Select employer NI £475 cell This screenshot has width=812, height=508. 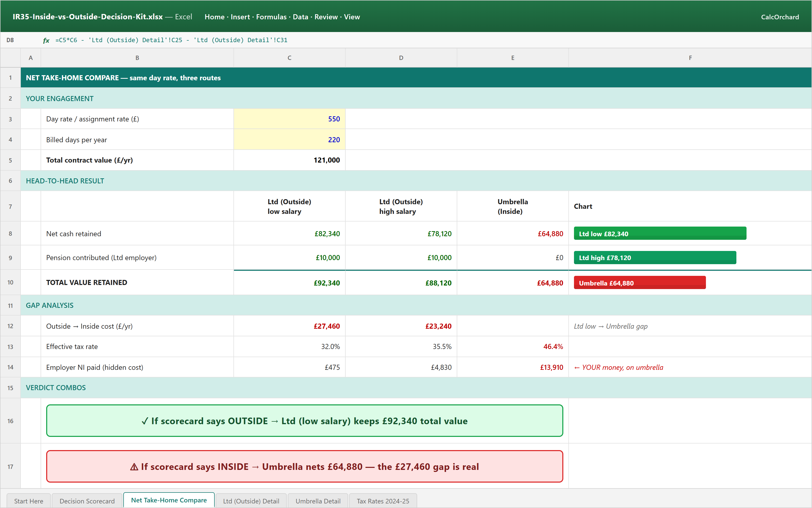pyautogui.click(x=289, y=367)
